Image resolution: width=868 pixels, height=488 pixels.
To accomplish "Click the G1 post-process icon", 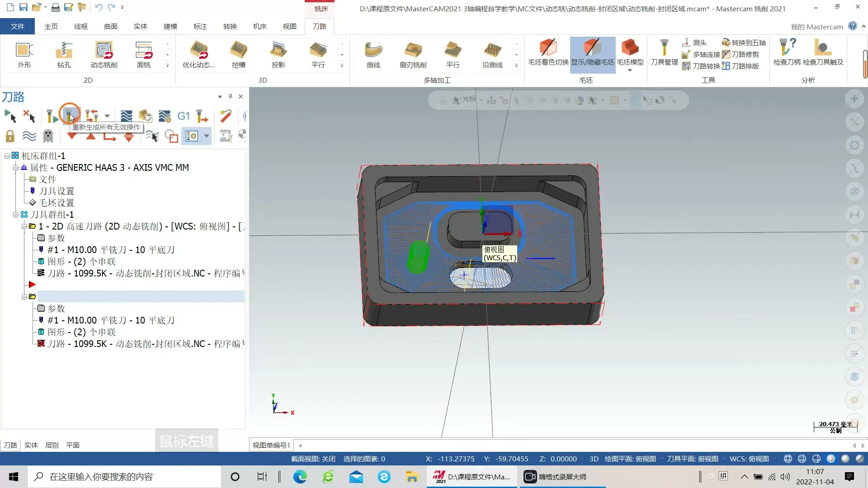I will 183,116.
